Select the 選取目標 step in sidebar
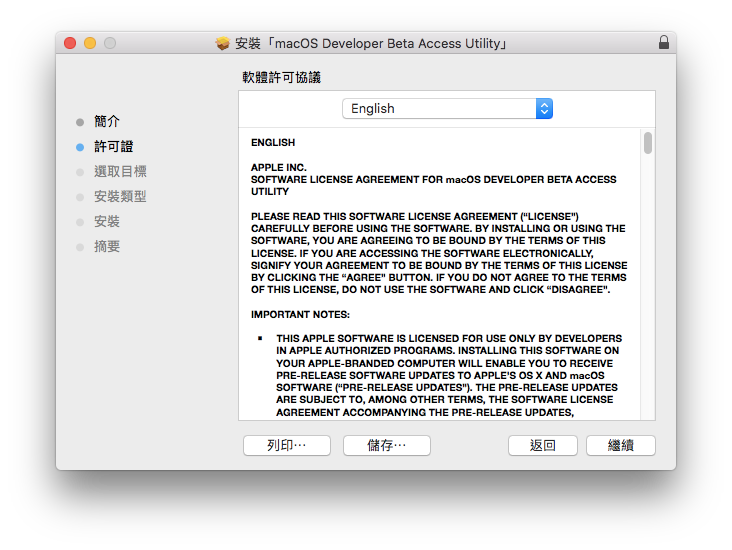This screenshot has width=732, height=550. [120, 171]
